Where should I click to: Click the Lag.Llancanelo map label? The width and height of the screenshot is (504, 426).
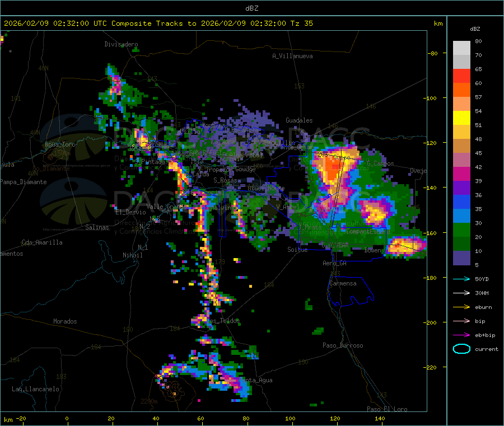(35, 389)
